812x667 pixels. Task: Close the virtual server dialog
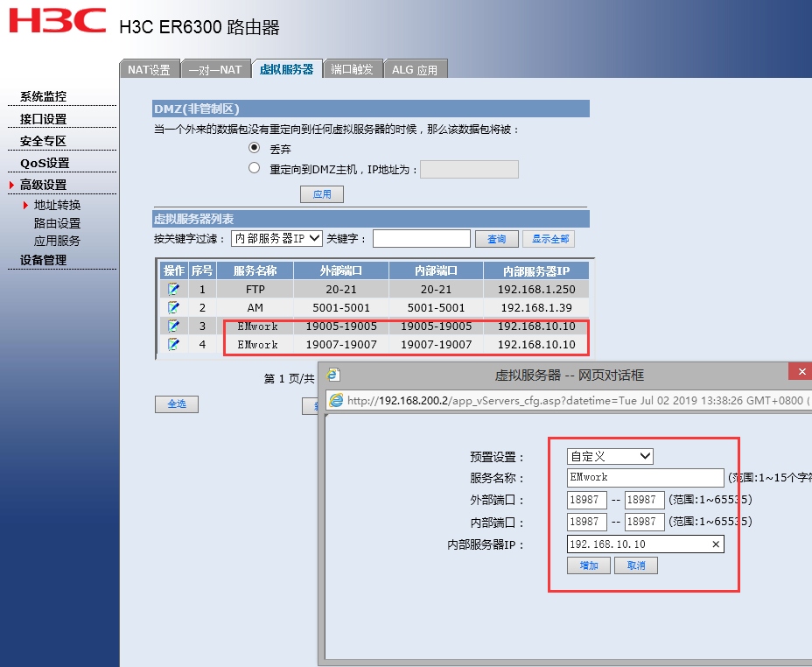tap(801, 371)
